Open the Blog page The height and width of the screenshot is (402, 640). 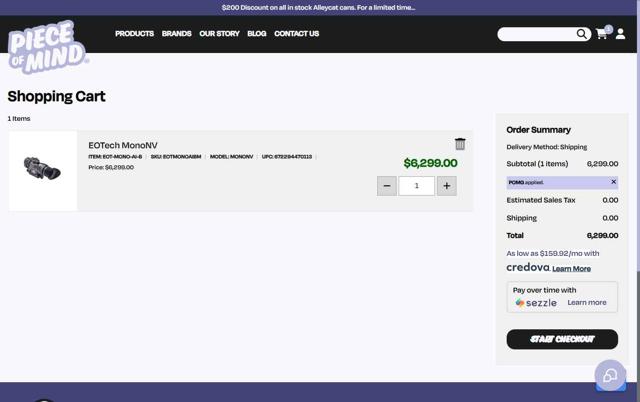pyautogui.click(x=257, y=34)
